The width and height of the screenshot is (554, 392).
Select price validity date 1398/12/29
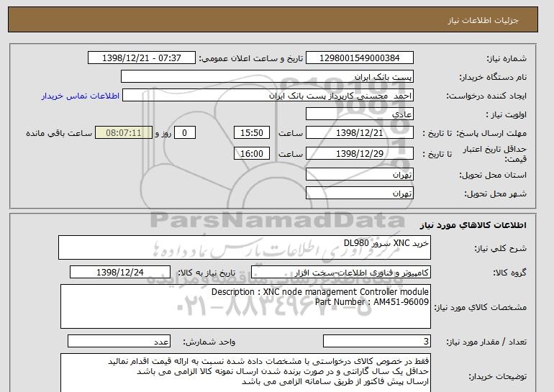click(x=359, y=154)
